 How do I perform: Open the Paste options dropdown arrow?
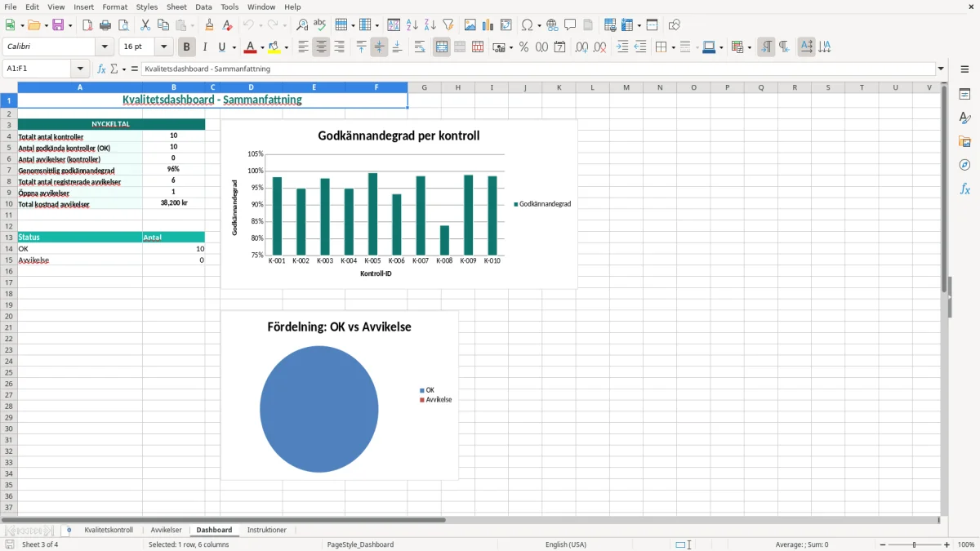pos(192,25)
